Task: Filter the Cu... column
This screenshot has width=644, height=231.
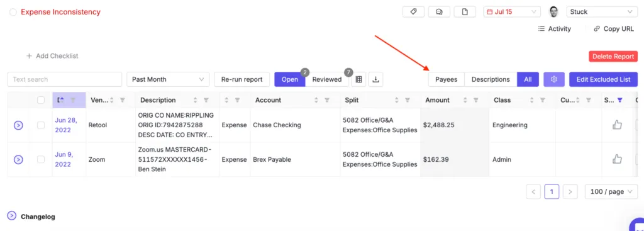Action: tap(589, 100)
